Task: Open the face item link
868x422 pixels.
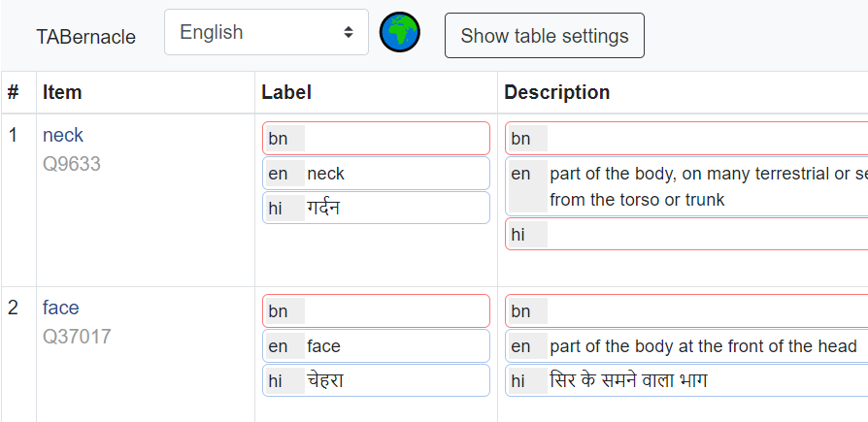Action: [x=60, y=308]
